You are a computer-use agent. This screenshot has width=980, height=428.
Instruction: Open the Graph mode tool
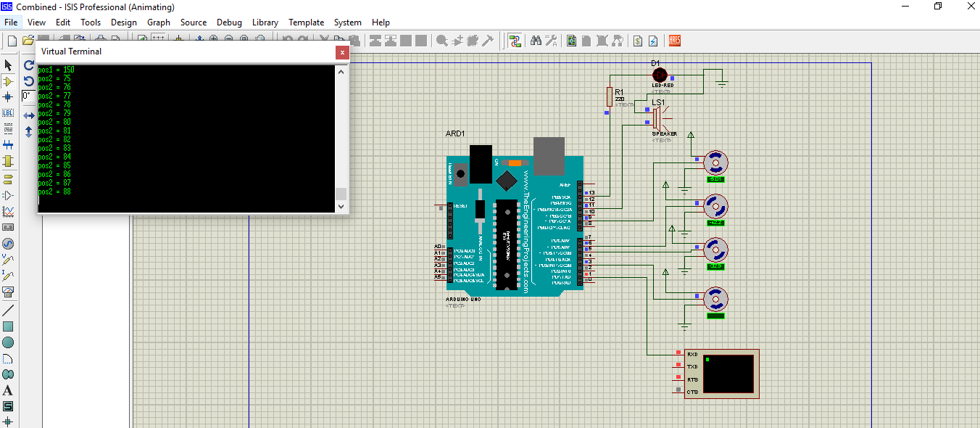(x=8, y=211)
